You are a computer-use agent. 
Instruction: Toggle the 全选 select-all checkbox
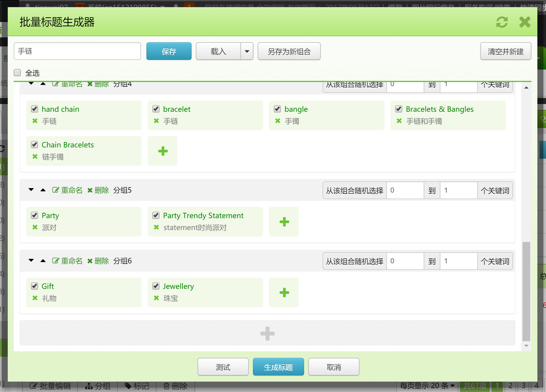(x=17, y=73)
